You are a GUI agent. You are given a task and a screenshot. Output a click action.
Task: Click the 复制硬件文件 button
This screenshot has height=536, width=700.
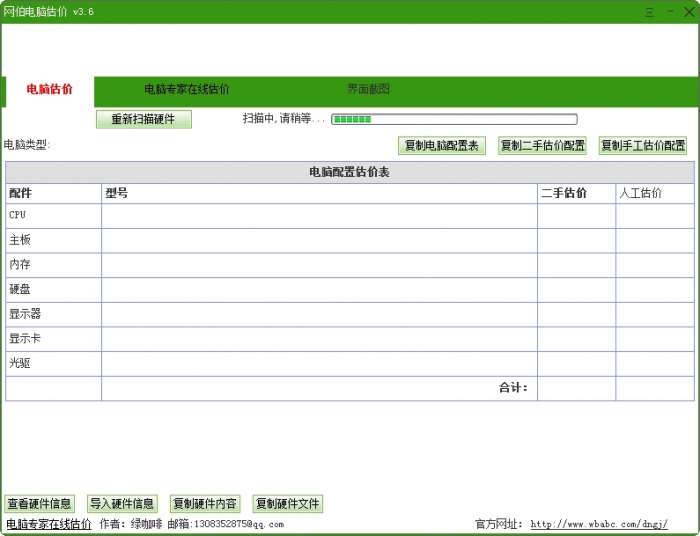288,504
